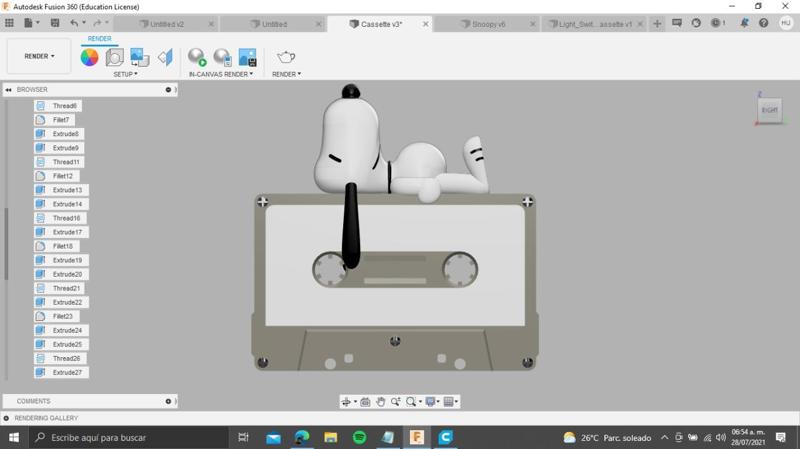Open Texture Map Controls icon
The height and width of the screenshot is (449, 800).
tap(165, 57)
